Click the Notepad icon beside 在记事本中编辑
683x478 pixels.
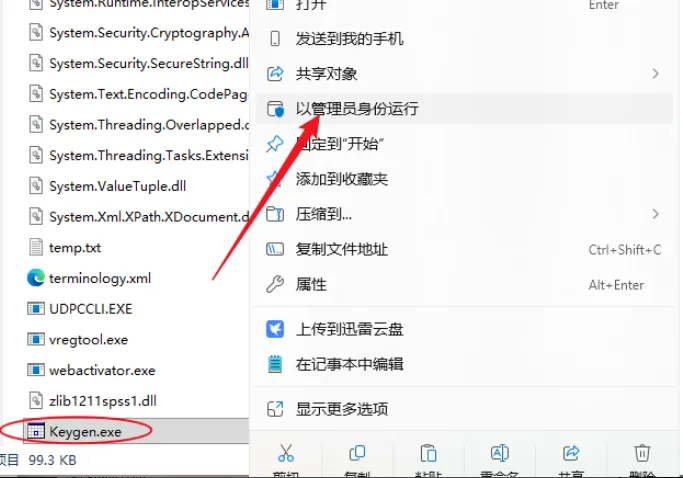275,364
